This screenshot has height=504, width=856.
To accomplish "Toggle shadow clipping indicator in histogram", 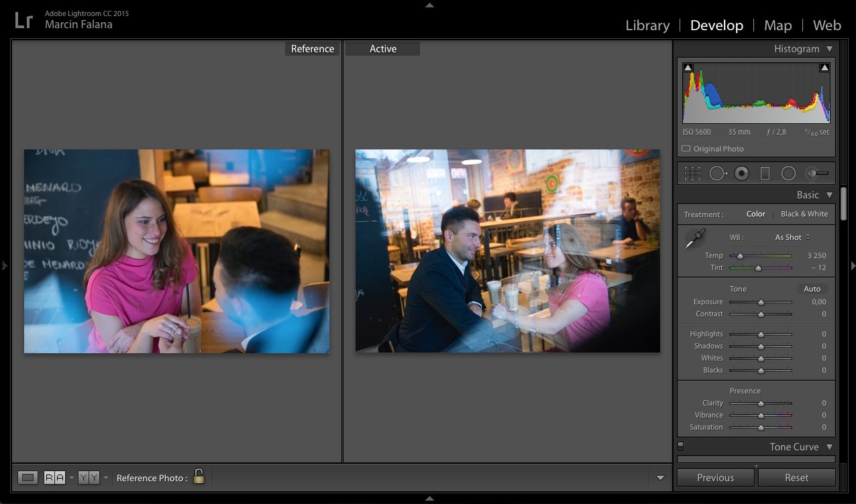I will click(x=688, y=68).
